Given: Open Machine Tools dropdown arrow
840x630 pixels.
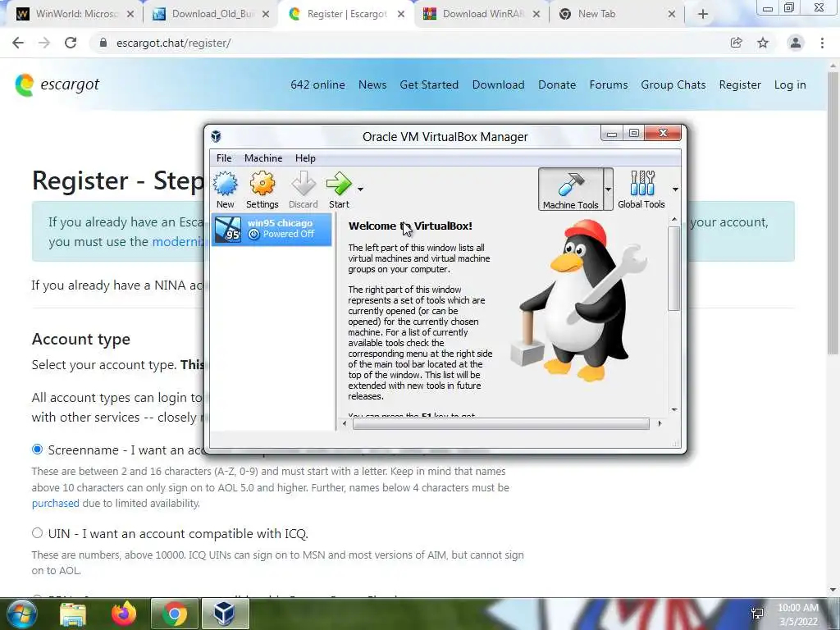Looking at the screenshot, I should [608, 189].
